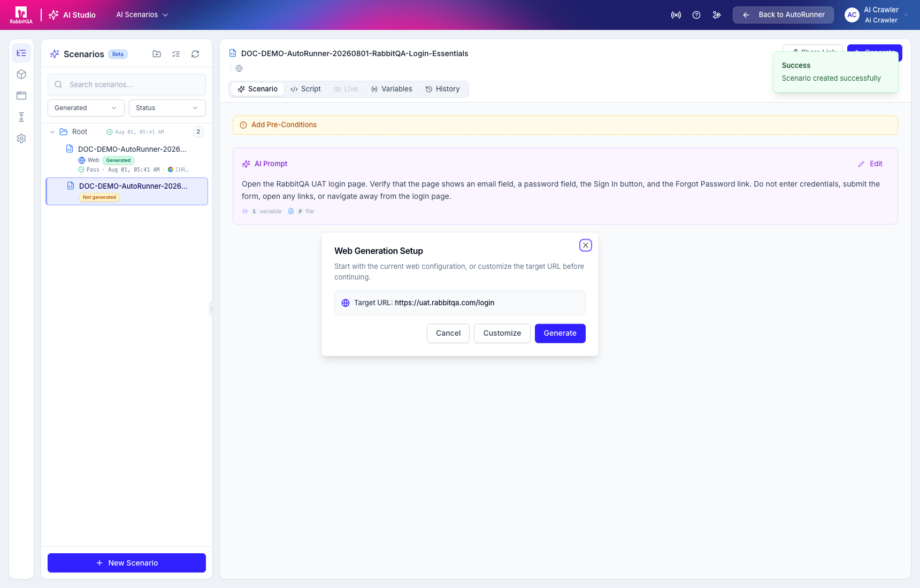
Task: Select the scenarios list sidebar icon
Action: click(x=21, y=53)
